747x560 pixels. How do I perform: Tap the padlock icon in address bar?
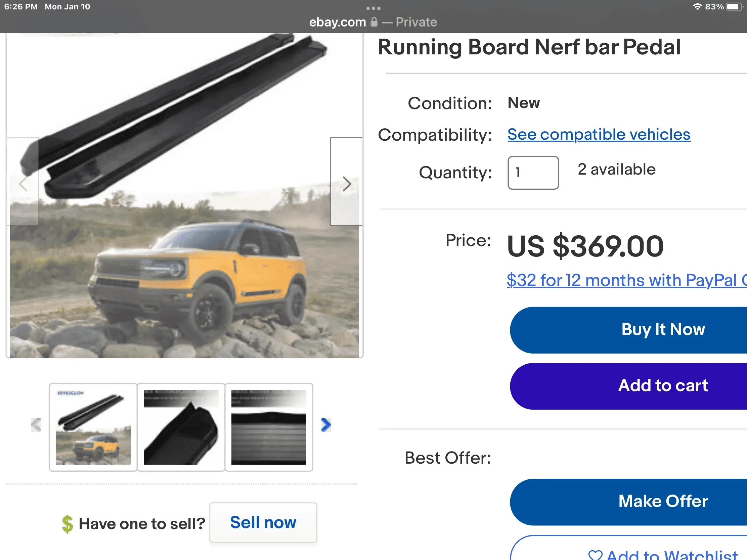[x=374, y=22]
